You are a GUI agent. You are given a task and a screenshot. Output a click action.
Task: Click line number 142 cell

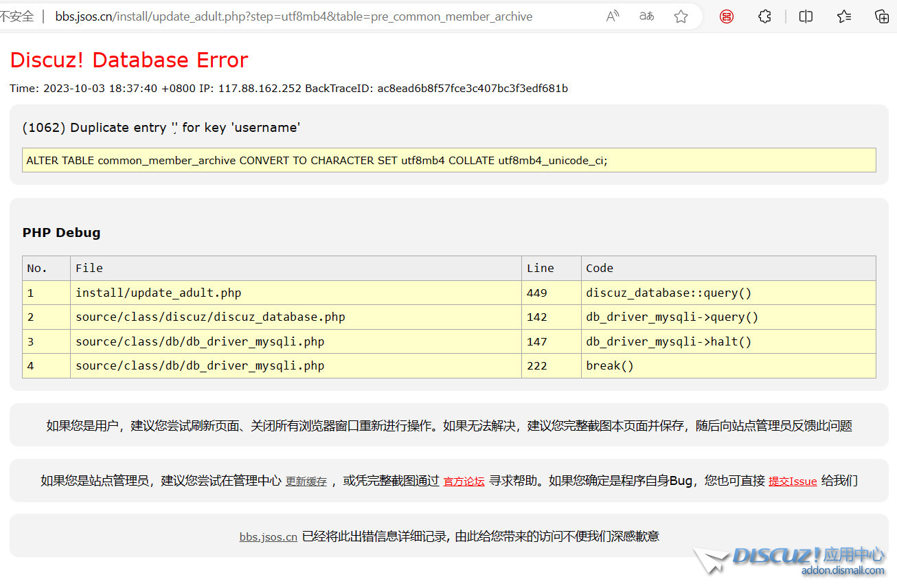click(x=552, y=317)
